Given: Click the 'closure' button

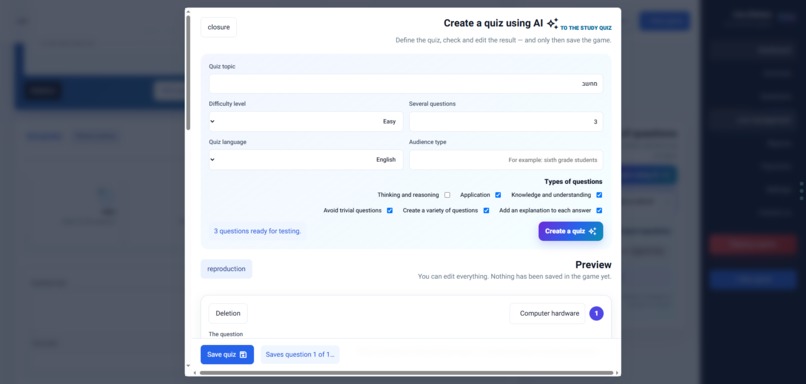Looking at the screenshot, I should click(218, 27).
